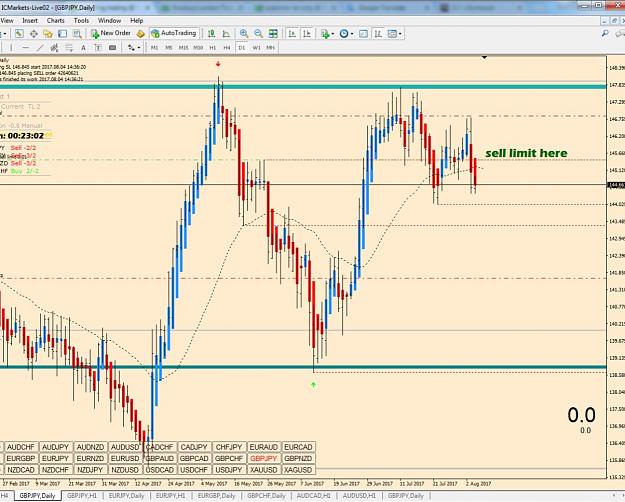Open the Window menu
The height and width of the screenshot is (502, 625).
109,20
